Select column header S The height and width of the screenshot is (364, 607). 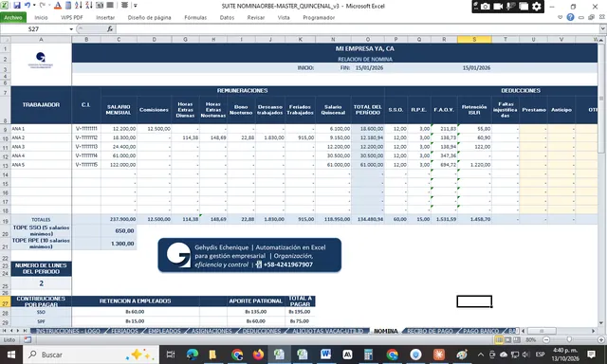click(474, 40)
